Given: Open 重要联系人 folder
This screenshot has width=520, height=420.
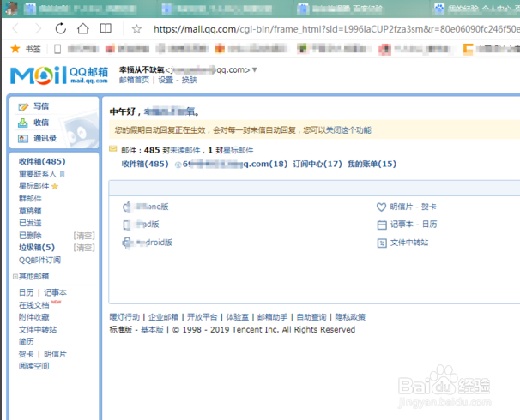Looking at the screenshot, I should coord(38,174).
